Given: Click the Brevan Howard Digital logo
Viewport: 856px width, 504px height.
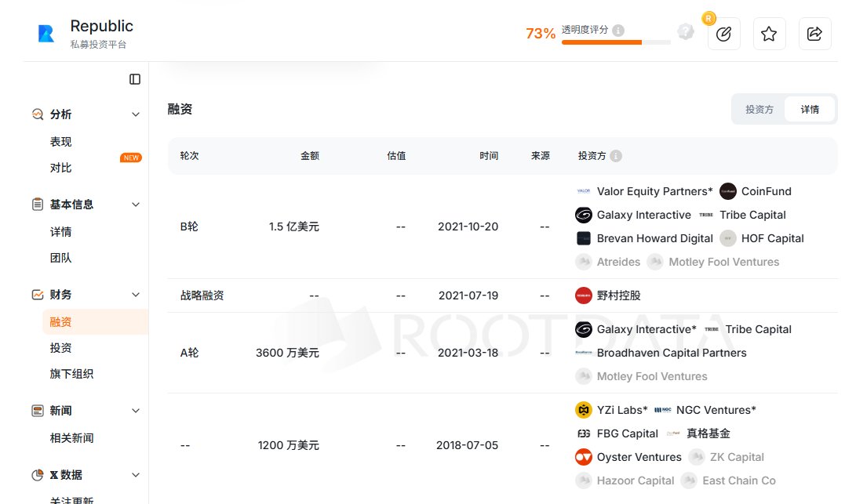Looking at the screenshot, I should [584, 238].
